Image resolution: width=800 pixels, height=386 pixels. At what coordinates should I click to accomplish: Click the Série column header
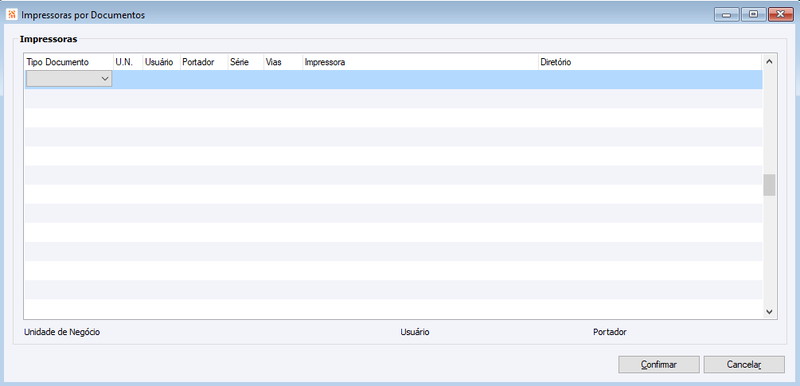coord(245,62)
